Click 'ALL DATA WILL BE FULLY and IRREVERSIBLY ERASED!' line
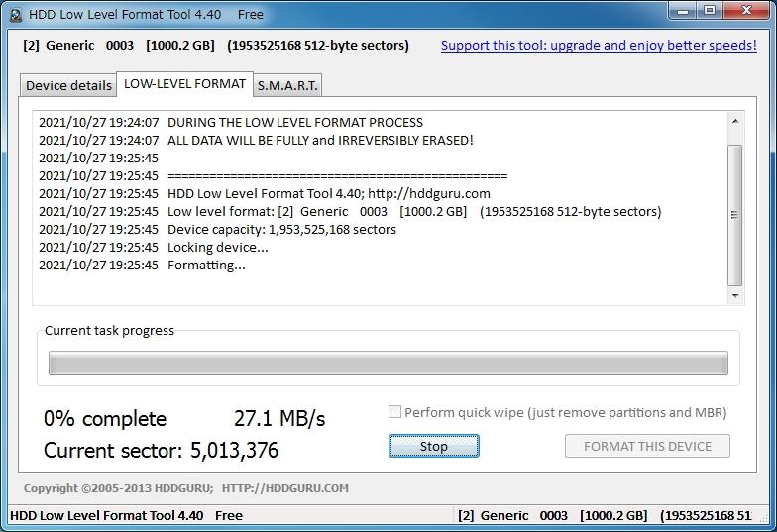Screen dimensions: 777x532 click(x=256, y=141)
